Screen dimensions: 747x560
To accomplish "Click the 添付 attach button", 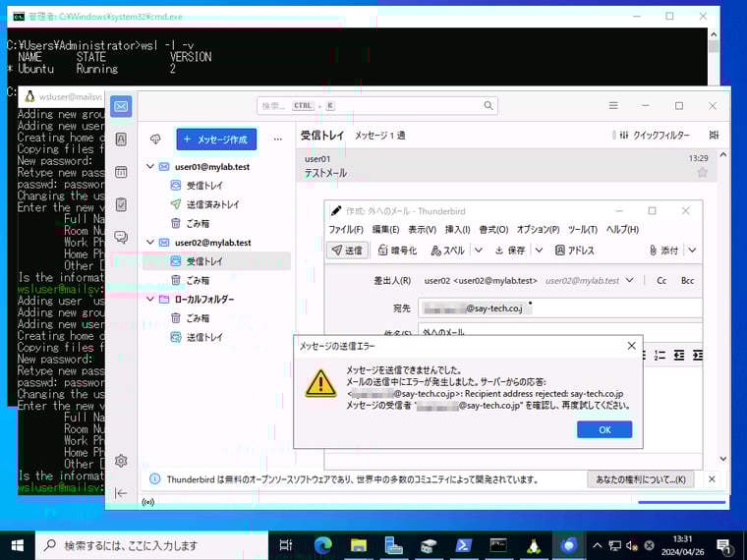I will (663, 251).
